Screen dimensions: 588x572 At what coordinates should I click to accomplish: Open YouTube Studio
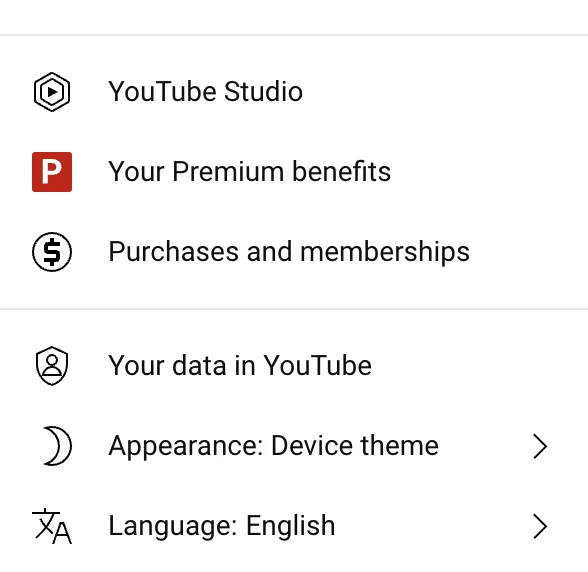pyautogui.click(x=294, y=92)
